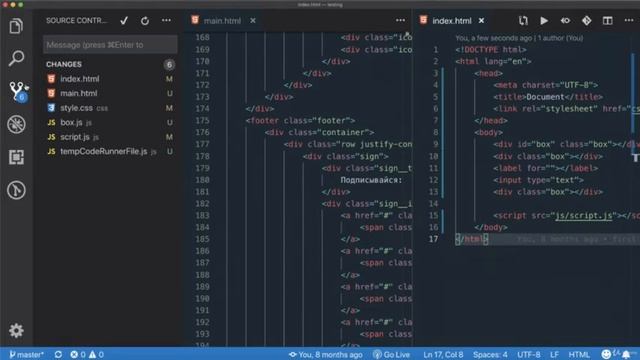This screenshot has height=360, width=640.
Task: Commit changes using the checkmark icon
Action: click(124, 21)
